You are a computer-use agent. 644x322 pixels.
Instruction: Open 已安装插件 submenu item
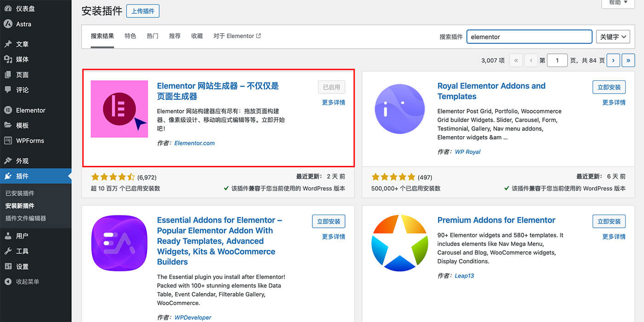(x=20, y=193)
